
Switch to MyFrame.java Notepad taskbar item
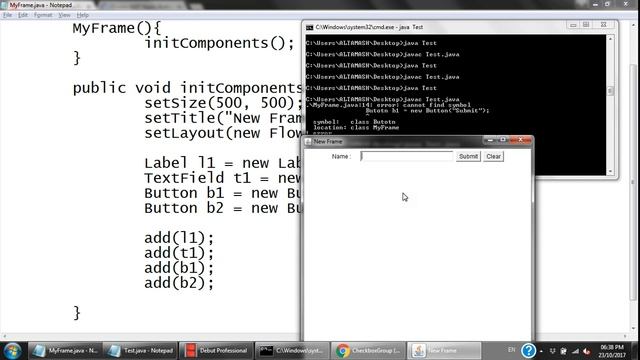pyautogui.click(x=65, y=351)
